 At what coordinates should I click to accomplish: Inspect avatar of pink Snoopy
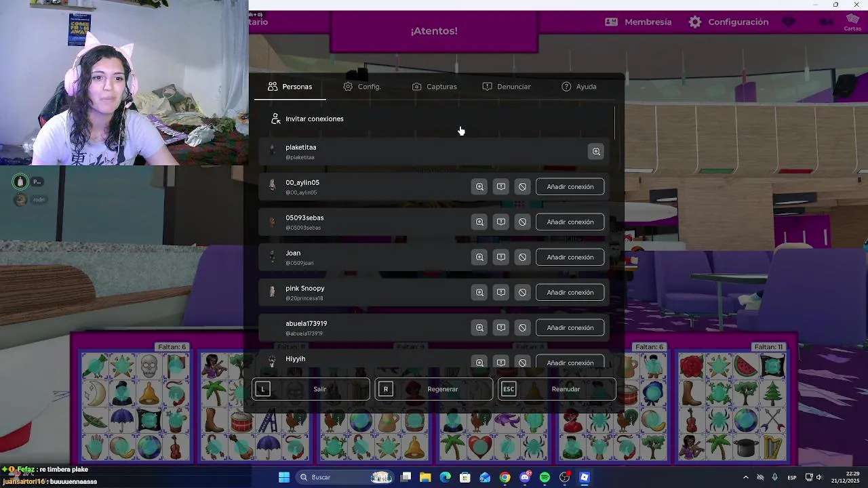pyautogui.click(x=479, y=292)
